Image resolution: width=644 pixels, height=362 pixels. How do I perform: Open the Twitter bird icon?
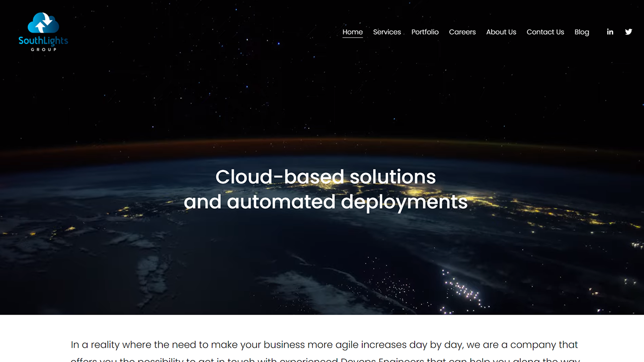(628, 32)
